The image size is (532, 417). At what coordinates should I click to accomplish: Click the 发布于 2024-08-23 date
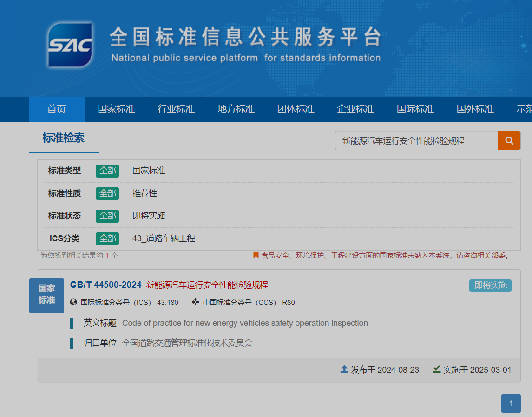(385, 370)
